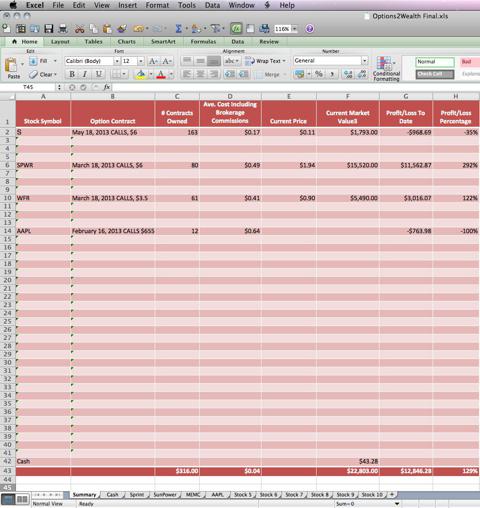This screenshot has height=508, width=480.
Task: Open the General number format dropdown
Action: (x=365, y=61)
